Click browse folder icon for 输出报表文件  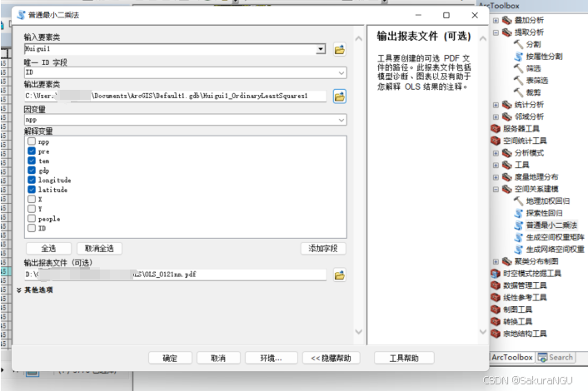[339, 275]
